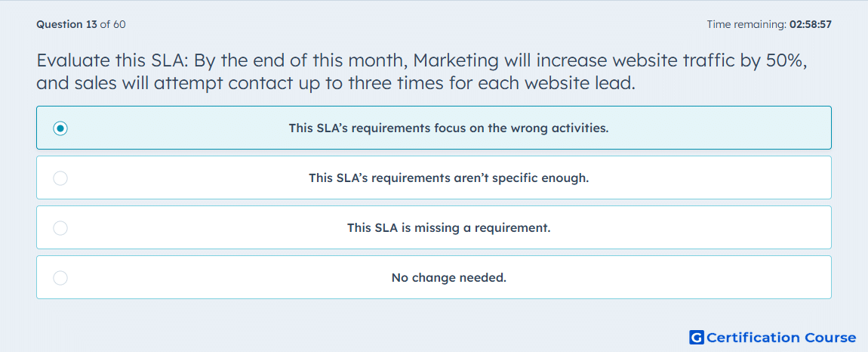Click blank area of the second answer box

click(719, 178)
